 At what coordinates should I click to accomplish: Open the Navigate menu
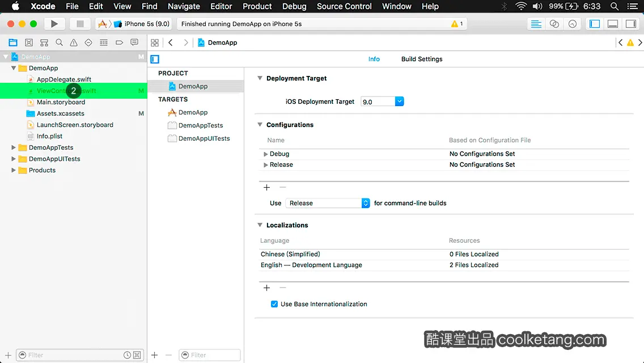pos(184,6)
